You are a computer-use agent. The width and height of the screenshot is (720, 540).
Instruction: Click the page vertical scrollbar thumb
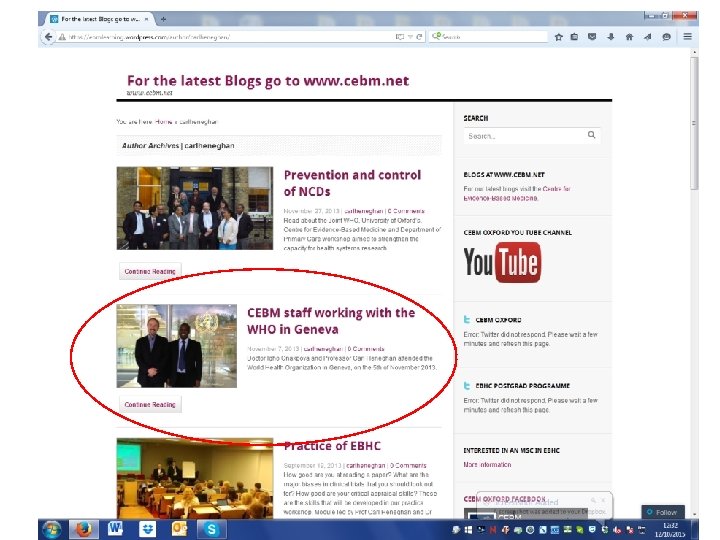(694, 123)
